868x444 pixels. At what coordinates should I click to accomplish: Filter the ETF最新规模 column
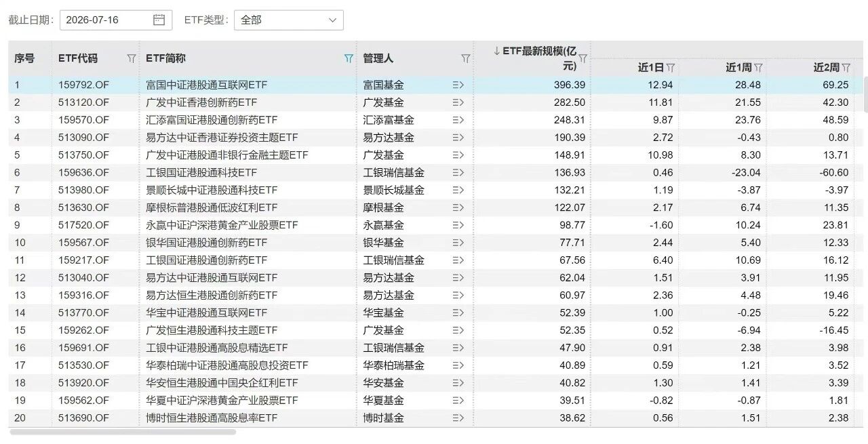[x=582, y=58]
